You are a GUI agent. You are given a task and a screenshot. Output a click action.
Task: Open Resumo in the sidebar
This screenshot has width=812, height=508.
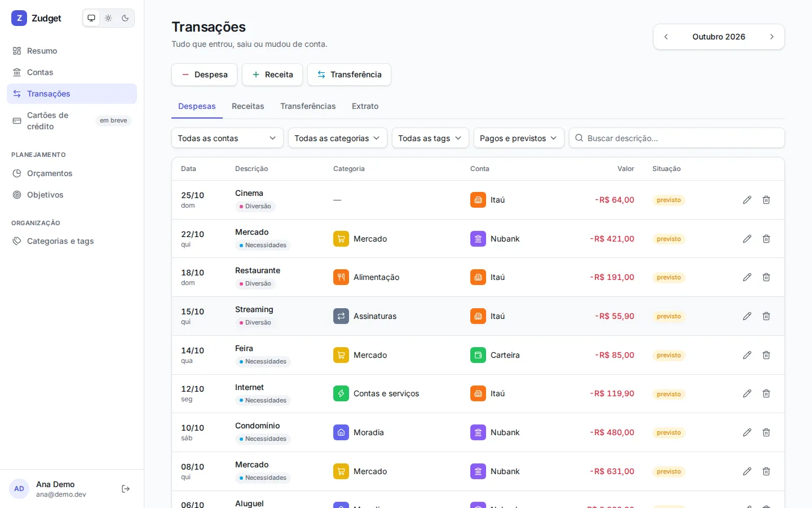pyautogui.click(x=72, y=51)
